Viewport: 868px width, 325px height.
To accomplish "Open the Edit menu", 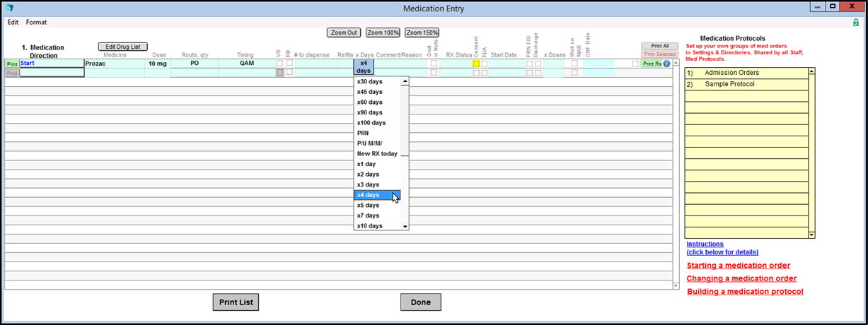I will tap(13, 23).
